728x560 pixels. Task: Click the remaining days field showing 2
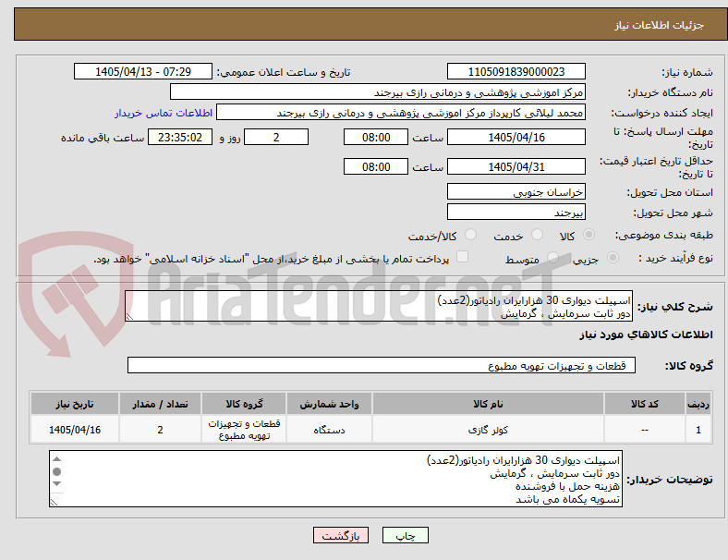[x=276, y=137]
